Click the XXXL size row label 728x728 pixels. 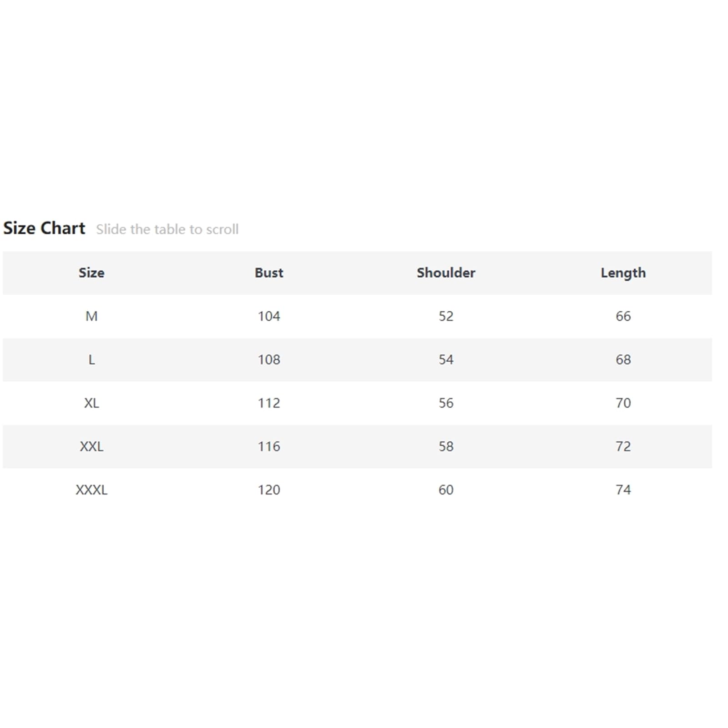tap(91, 490)
